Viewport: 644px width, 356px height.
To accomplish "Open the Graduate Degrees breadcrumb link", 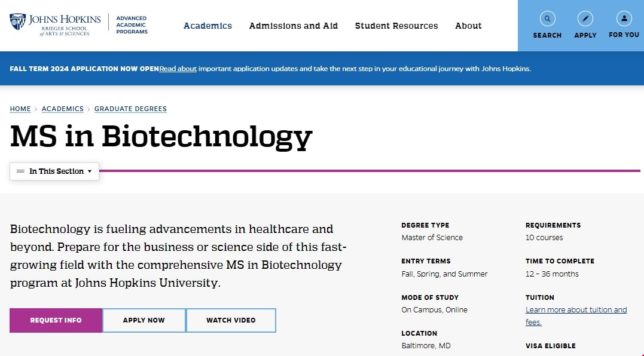I will point(130,109).
